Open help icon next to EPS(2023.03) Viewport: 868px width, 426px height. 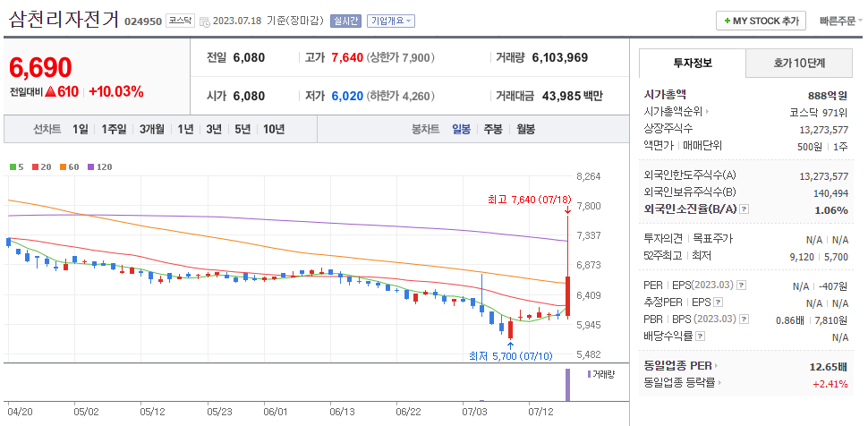click(x=742, y=285)
